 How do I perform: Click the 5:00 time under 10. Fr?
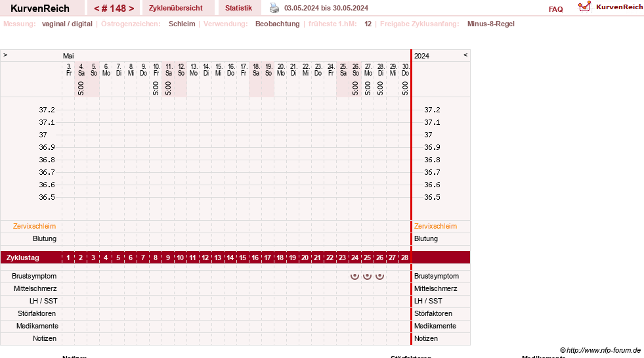tap(156, 89)
